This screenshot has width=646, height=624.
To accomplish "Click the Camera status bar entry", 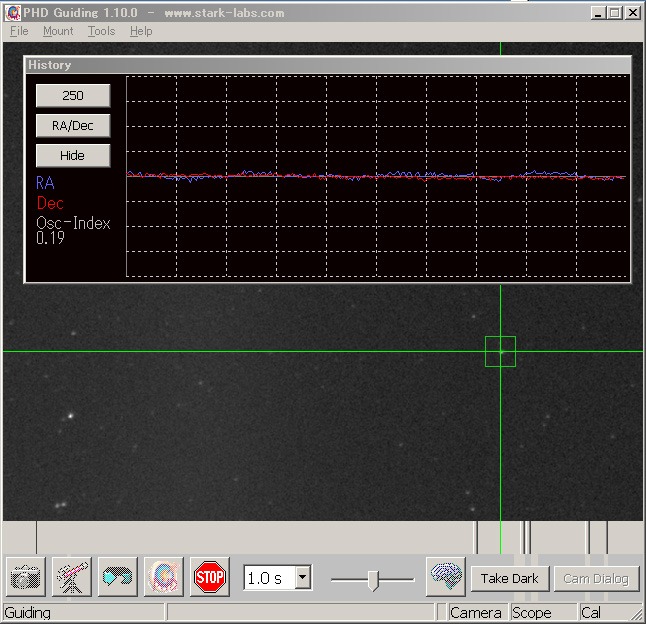I will [x=476, y=613].
